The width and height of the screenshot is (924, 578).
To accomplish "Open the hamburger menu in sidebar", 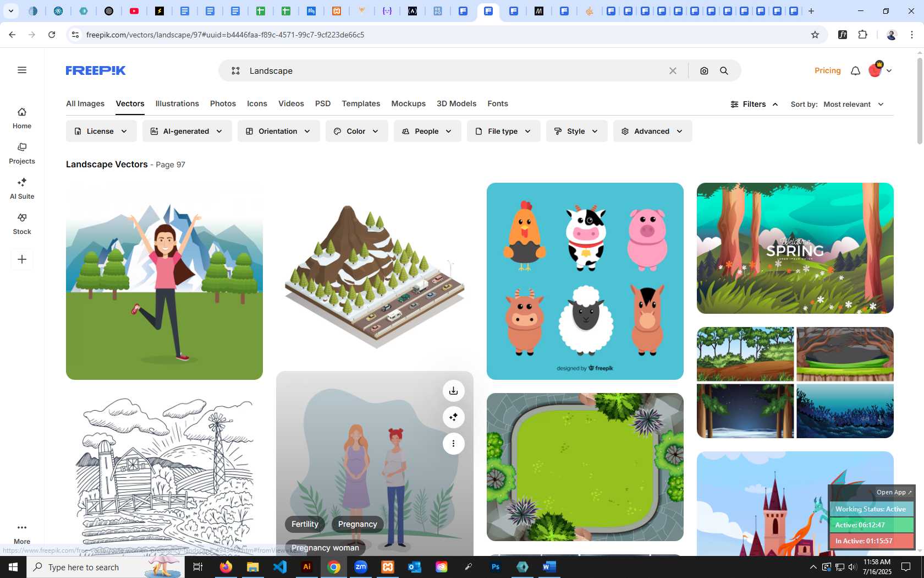I will coord(22,70).
